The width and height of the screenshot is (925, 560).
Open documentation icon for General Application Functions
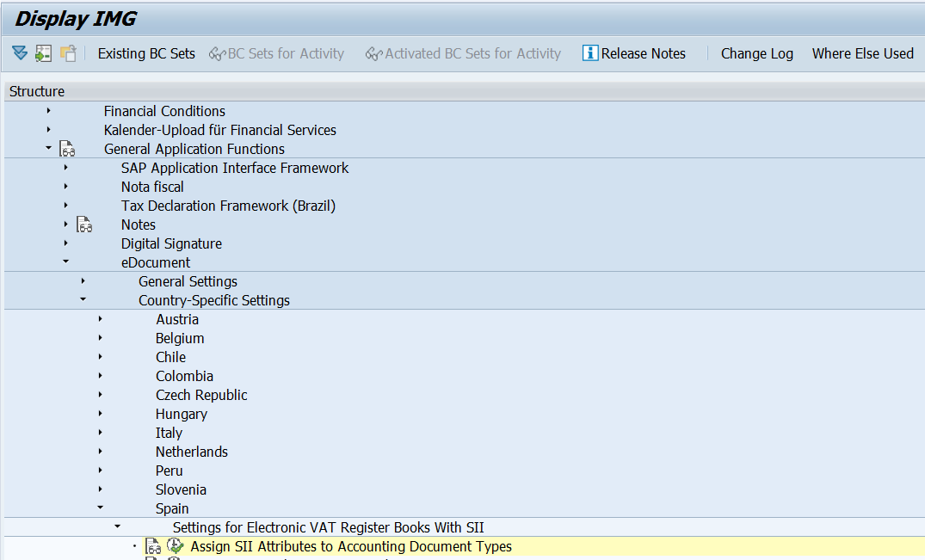click(x=67, y=149)
